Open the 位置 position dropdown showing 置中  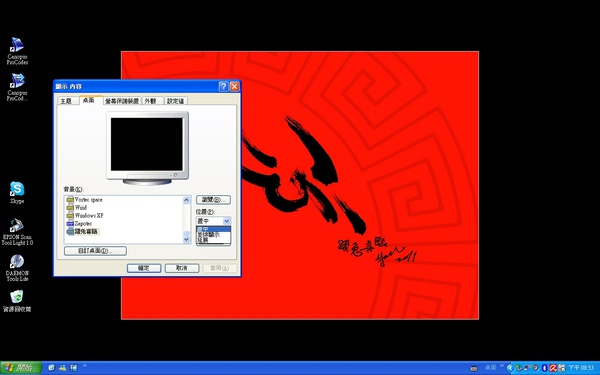214,221
